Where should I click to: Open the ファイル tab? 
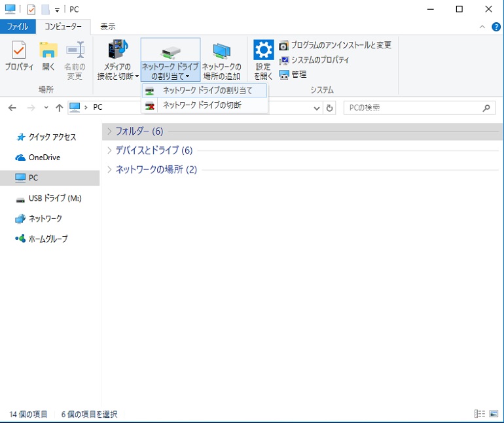(x=18, y=26)
